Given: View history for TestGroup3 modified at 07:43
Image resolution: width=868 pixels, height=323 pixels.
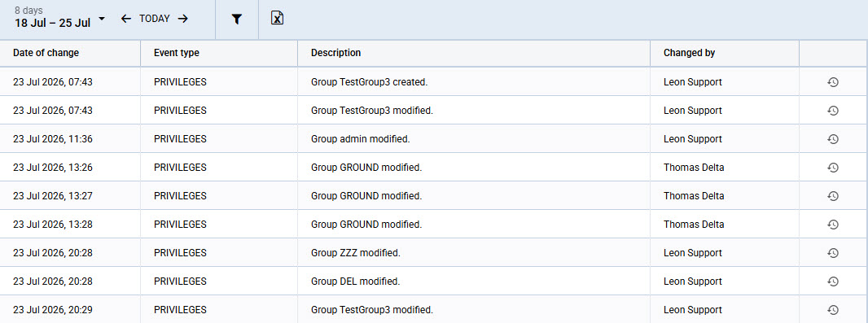Looking at the screenshot, I should (832, 111).
